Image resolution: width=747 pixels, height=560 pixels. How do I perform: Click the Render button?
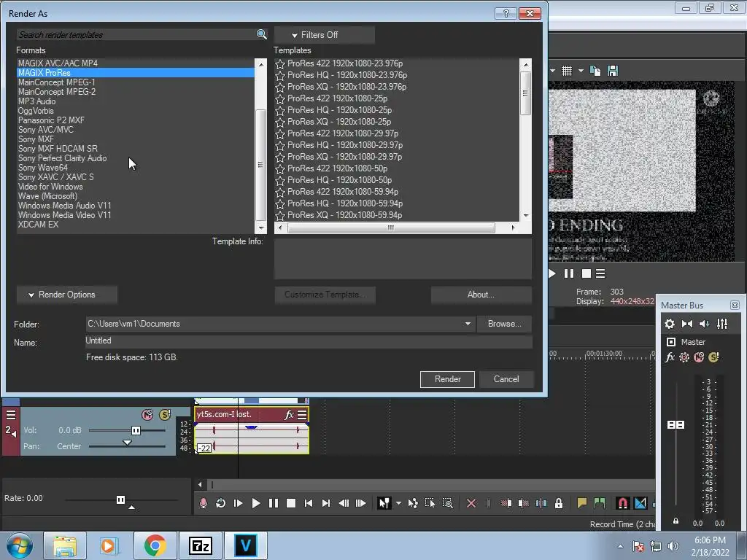click(x=447, y=379)
